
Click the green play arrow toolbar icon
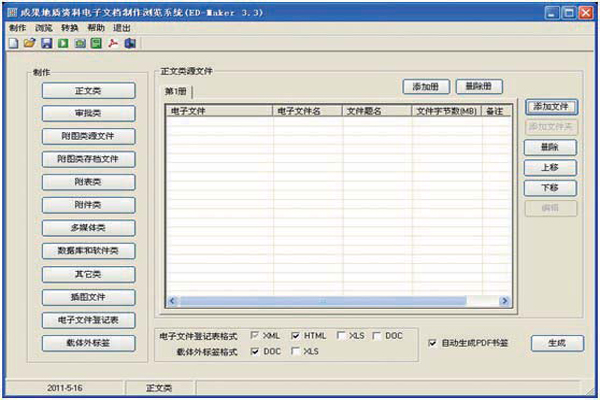coord(63,44)
